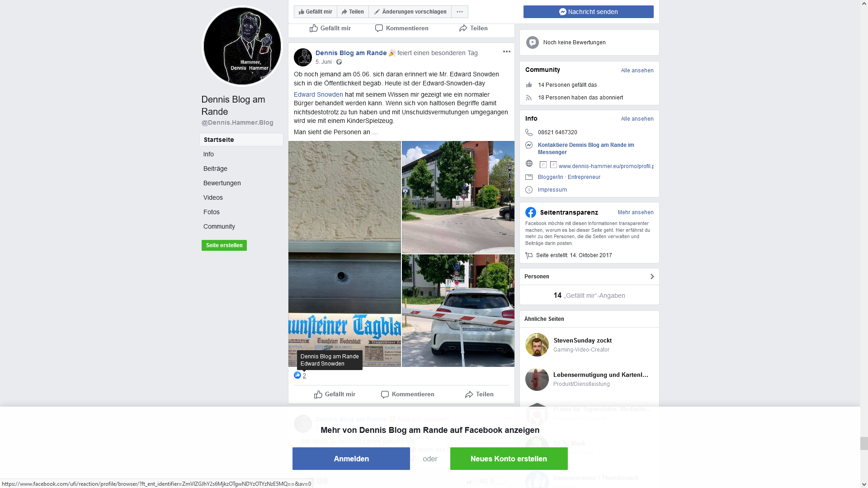Screen dimensions: 868x488
Task: Click the StevenSunday zockt page avatar
Action: tap(537, 345)
